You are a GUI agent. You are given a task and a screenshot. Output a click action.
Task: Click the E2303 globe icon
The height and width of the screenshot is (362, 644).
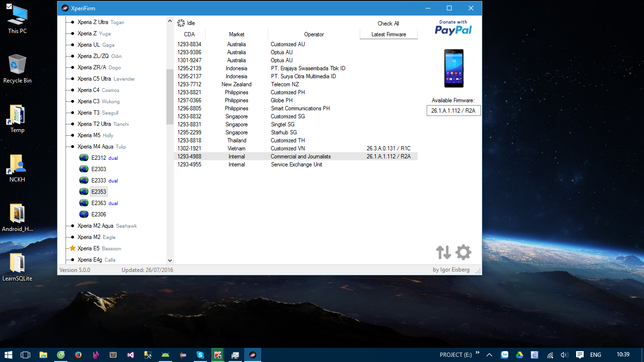(84, 169)
